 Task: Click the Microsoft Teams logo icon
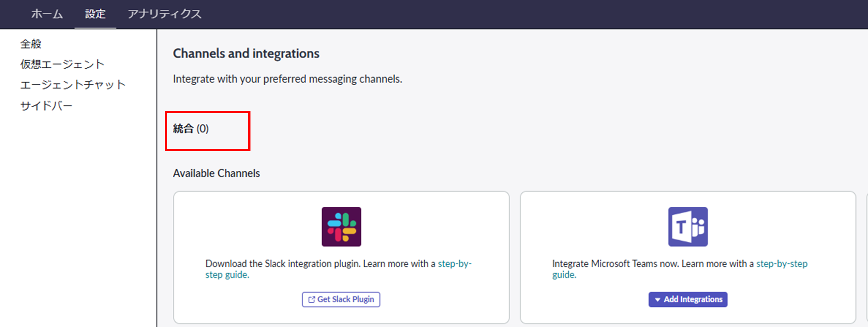[688, 227]
